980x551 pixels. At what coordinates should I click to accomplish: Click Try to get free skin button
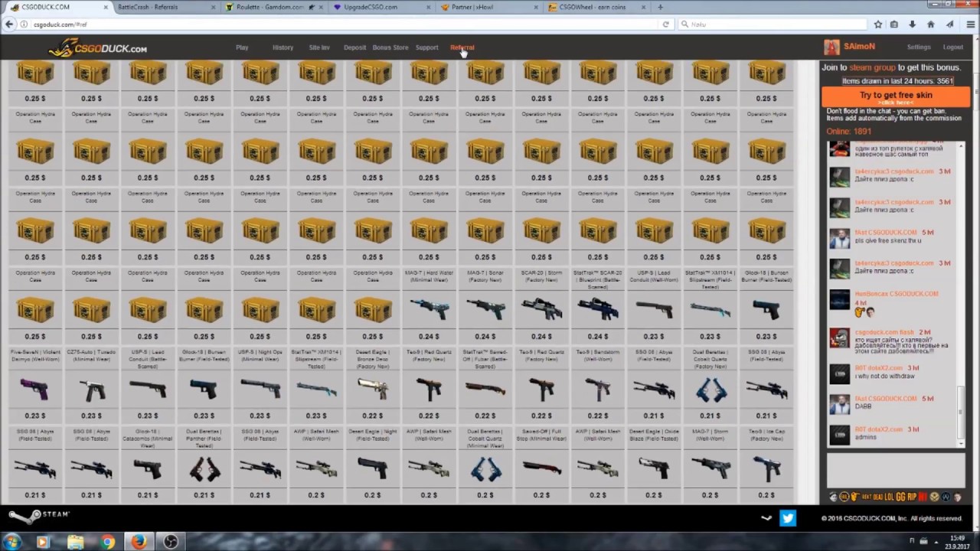pos(896,96)
